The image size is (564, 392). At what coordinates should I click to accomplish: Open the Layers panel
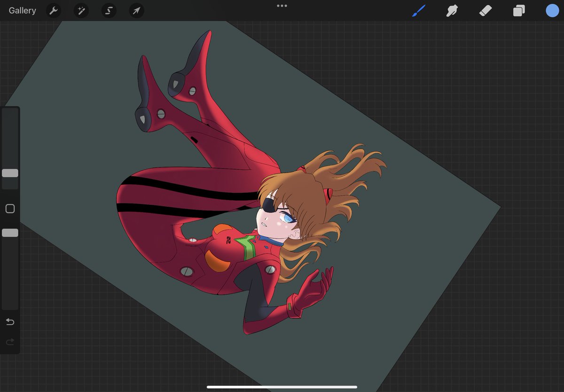[x=519, y=10]
